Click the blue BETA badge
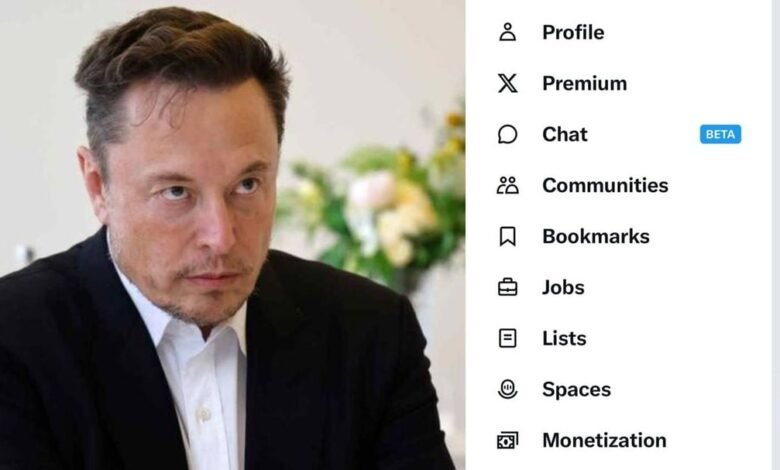This screenshot has width=780, height=470. coord(720,134)
